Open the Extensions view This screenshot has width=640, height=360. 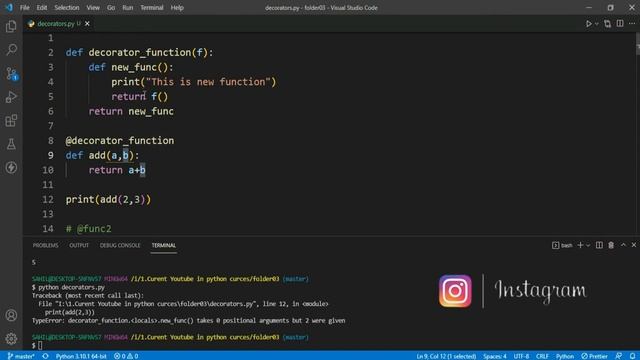coord(11,120)
